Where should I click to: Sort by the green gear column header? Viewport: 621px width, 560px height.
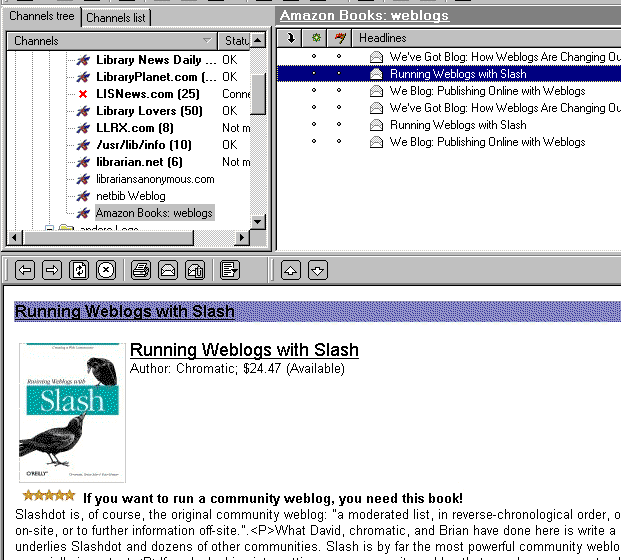(315, 38)
